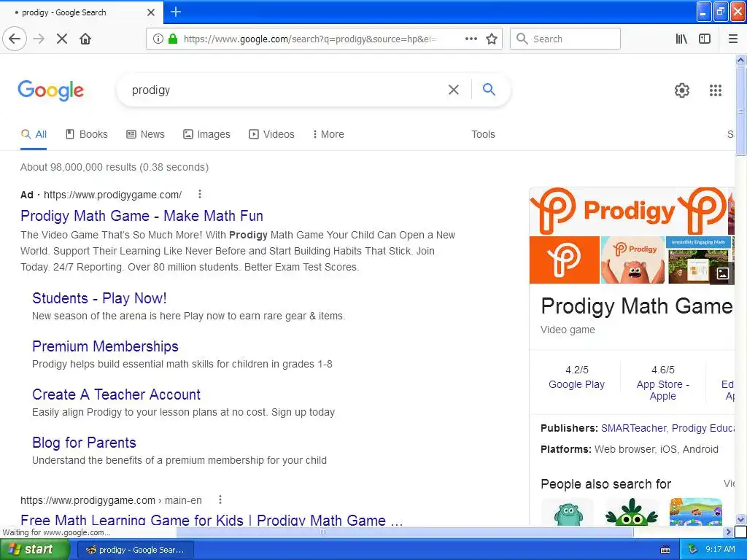
Task: Open the browser home page icon
Action: (x=85, y=39)
